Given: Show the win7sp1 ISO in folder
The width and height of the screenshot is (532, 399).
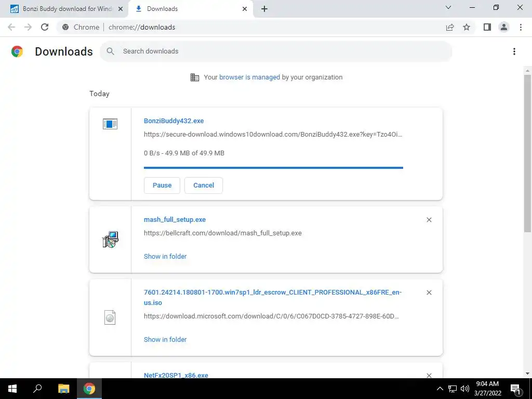Looking at the screenshot, I should click(x=165, y=340).
